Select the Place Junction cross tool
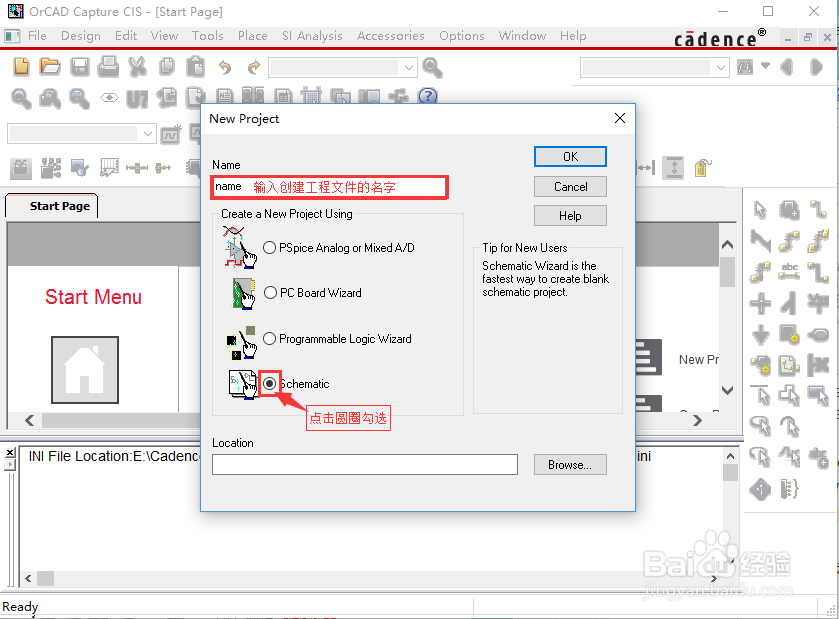This screenshot has height=619, width=839. coord(760,303)
